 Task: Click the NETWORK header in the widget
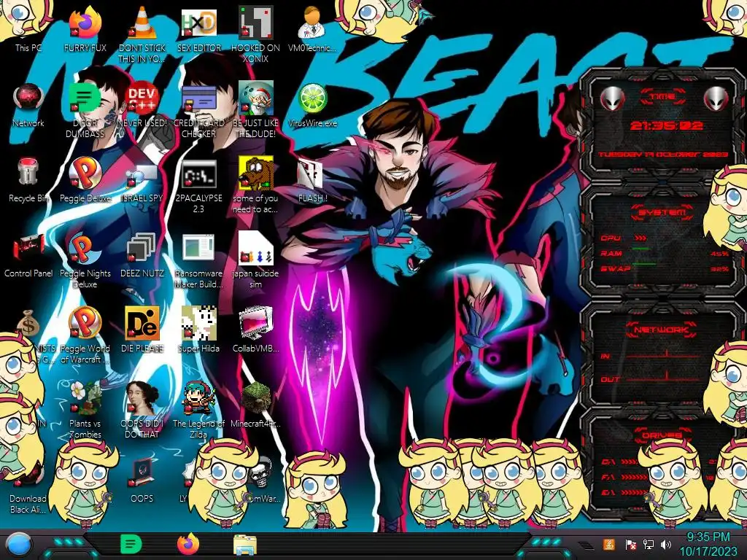pos(661,330)
